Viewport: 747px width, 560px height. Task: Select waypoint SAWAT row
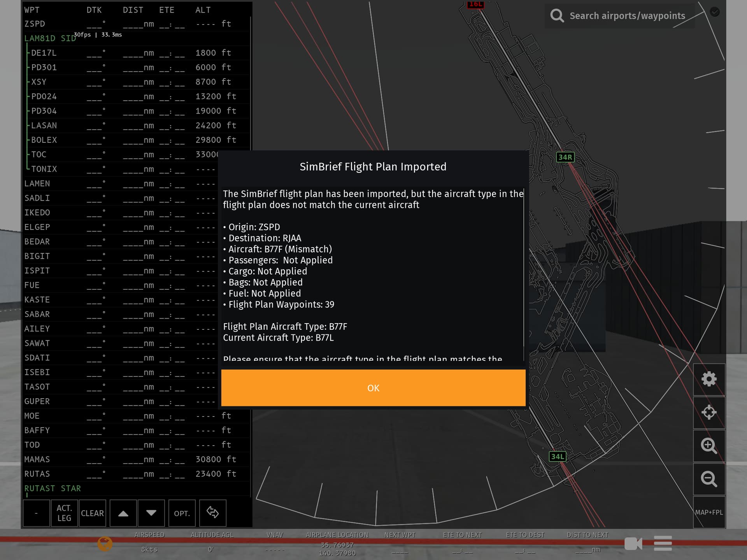click(x=121, y=343)
